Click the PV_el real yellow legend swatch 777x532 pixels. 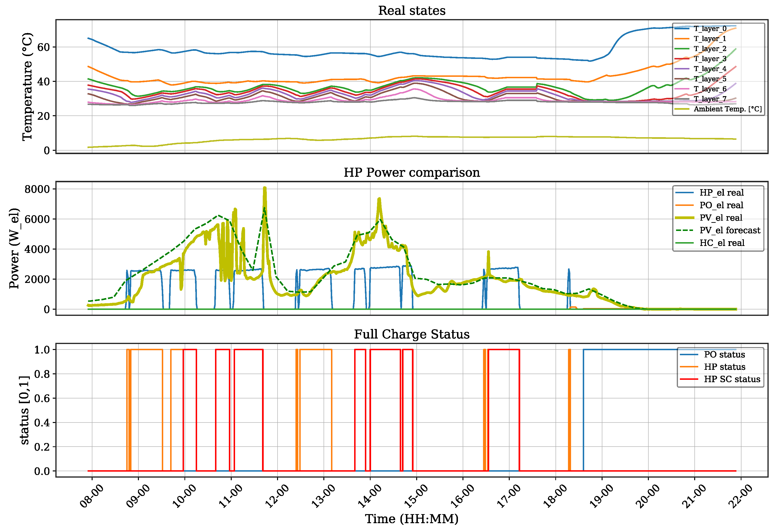coord(684,218)
